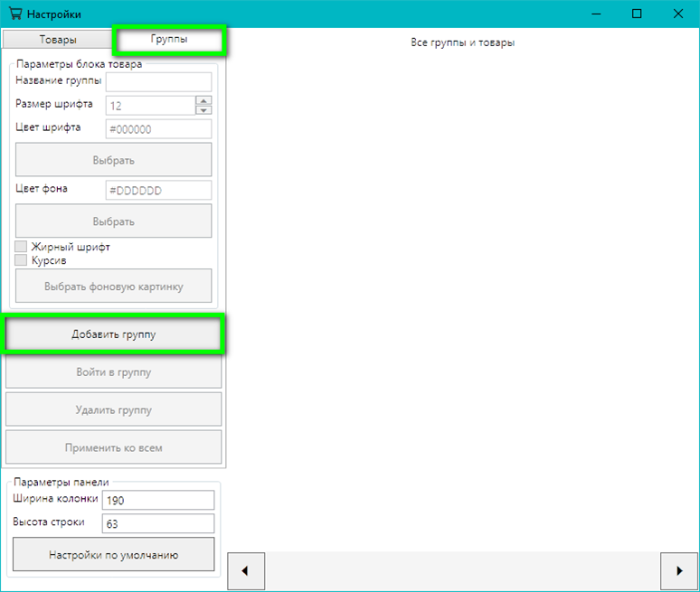
Task: Click Выбрать button under Цвет шрифта
Action: coord(113,160)
